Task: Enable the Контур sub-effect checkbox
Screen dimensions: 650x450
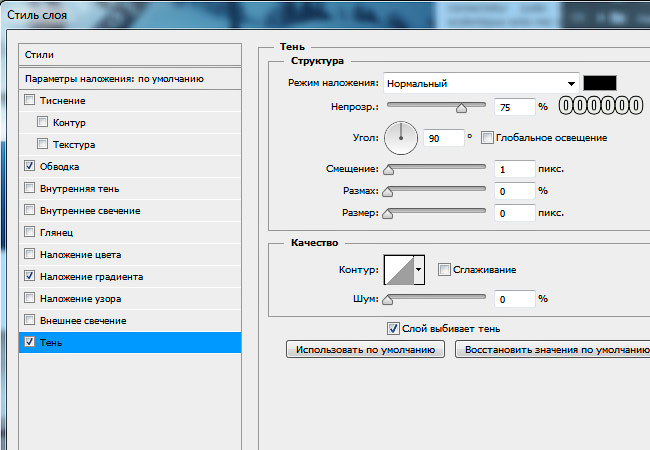Action: pos(42,122)
